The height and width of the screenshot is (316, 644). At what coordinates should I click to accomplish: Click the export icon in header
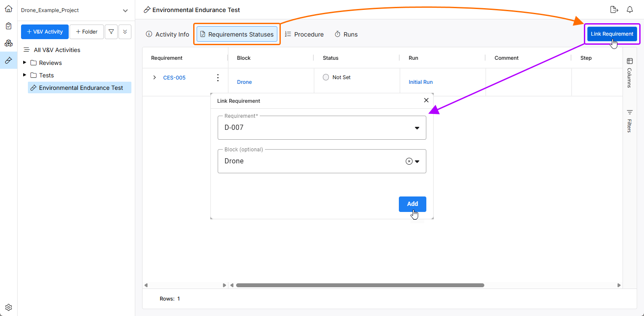coord(614,9)
